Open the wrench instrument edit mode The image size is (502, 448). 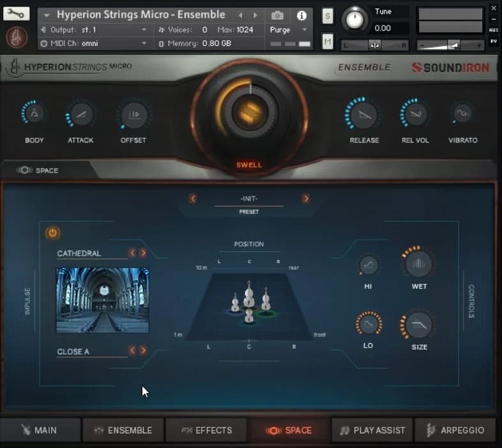point(16,13)
